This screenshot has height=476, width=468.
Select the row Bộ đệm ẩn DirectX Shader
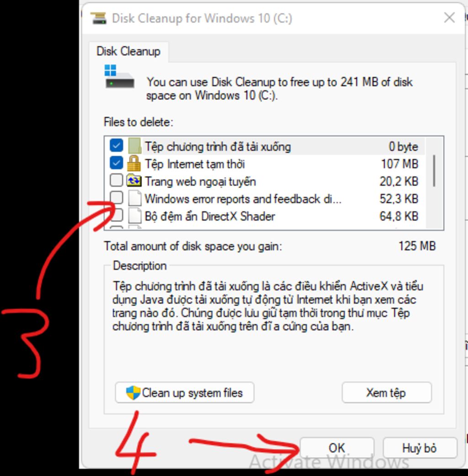coord(264,216)
